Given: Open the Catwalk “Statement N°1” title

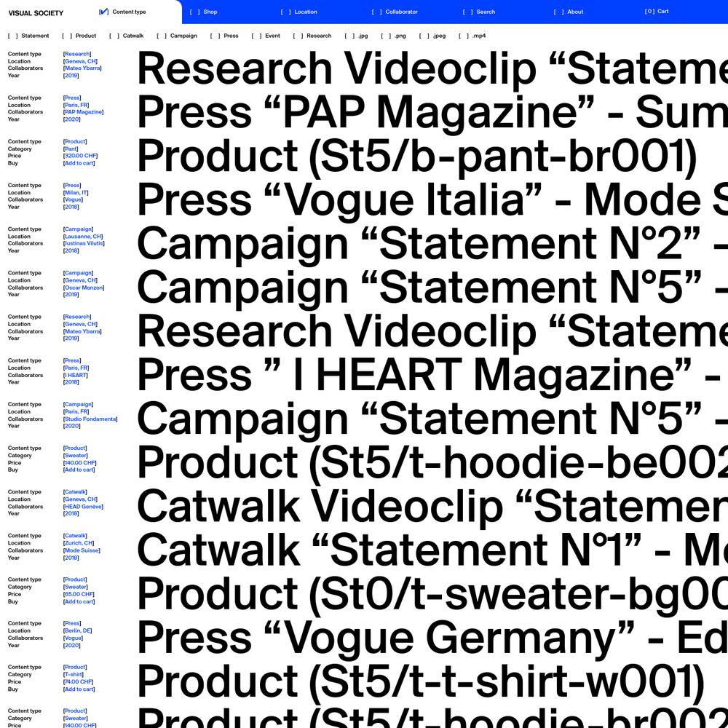Looking at the screenshot, I should [x=432, y=550].
